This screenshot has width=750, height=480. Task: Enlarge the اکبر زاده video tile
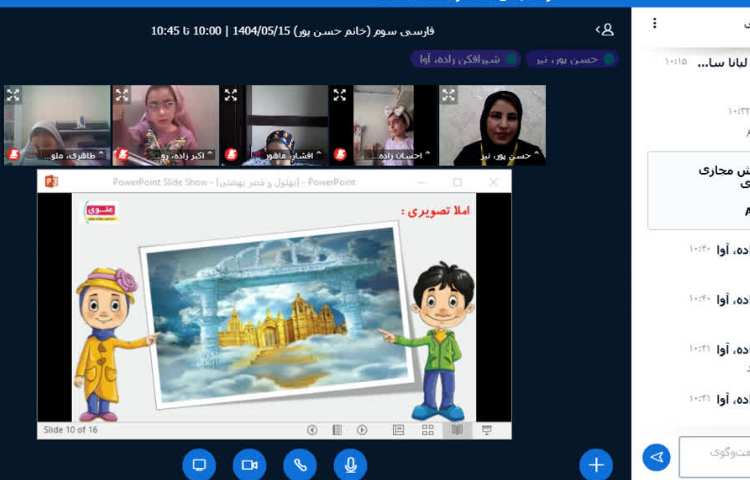point(122,95)
